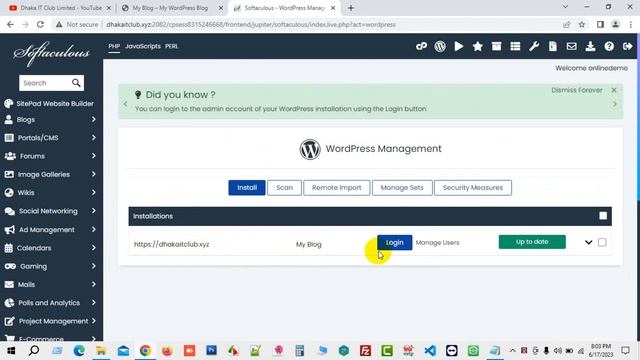The width and height of the screenshot is (640, 360).
Task: Expand the Ad Management category
Action: coord(93,229)
